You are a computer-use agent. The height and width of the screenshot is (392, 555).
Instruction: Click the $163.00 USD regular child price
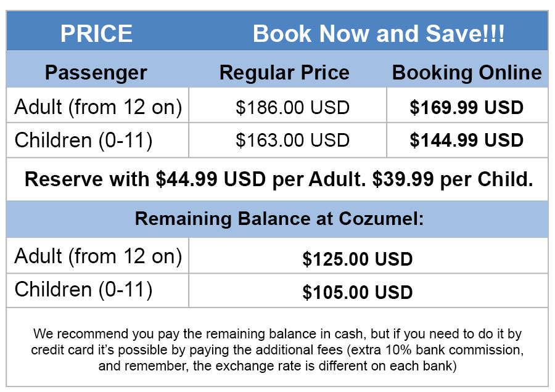click(x=292, y=140)
